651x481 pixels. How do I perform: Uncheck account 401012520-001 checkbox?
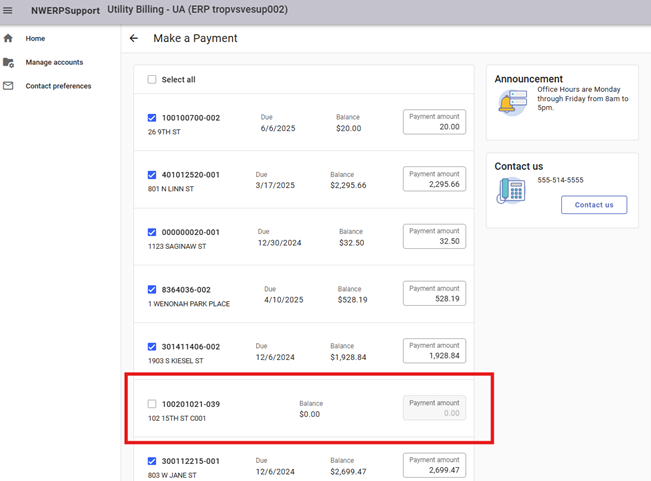[152, 175]
